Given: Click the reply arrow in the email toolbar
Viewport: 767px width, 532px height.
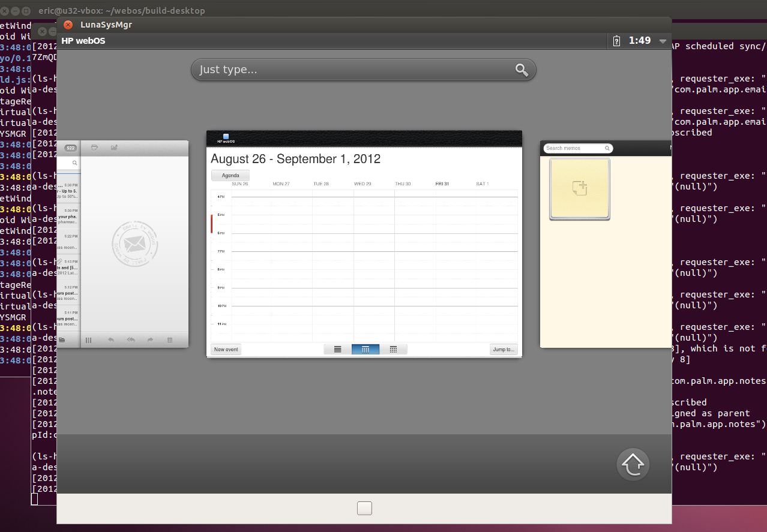Looking at the screenshot, I should (110, 340).
